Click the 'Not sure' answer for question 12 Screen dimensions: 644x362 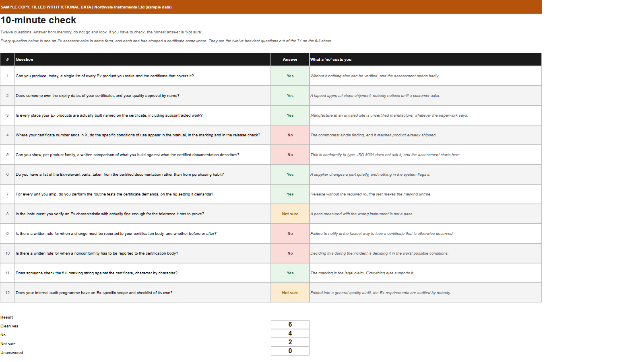click(290, 293)
